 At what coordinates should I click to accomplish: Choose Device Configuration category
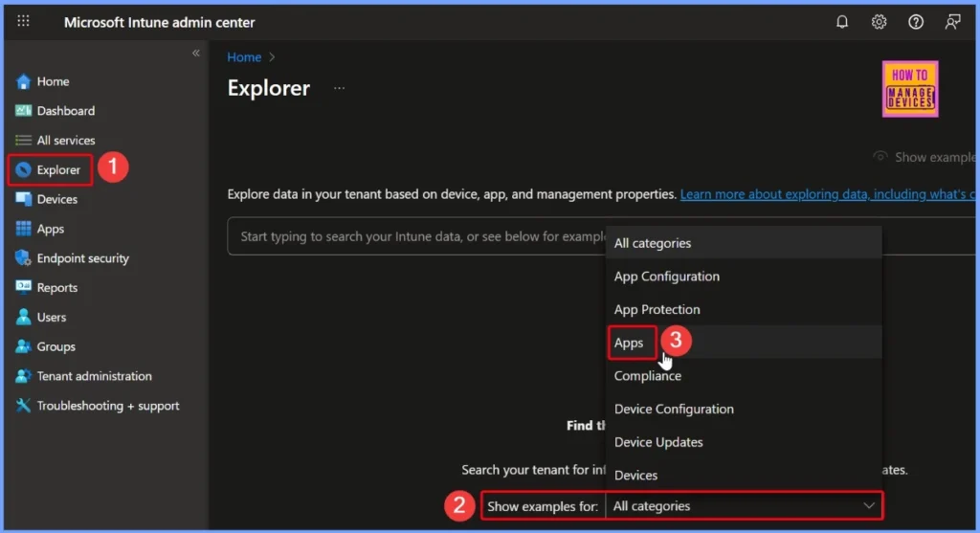pos(744,409)
